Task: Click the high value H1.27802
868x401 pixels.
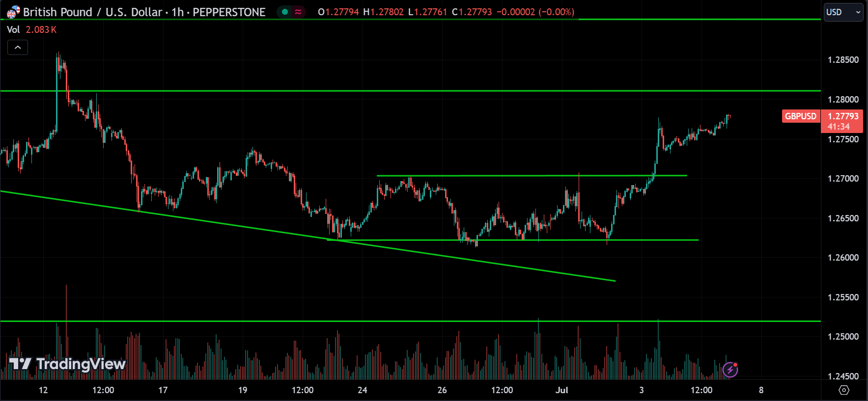Action: (384, 12)
